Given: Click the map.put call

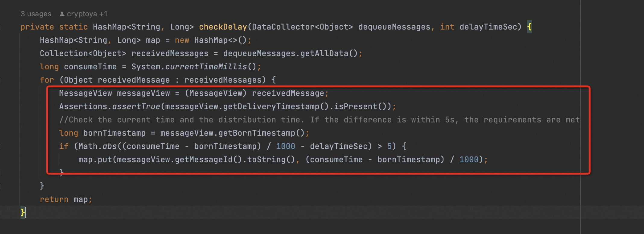Looking at the screenshot, I should (95, 160).
